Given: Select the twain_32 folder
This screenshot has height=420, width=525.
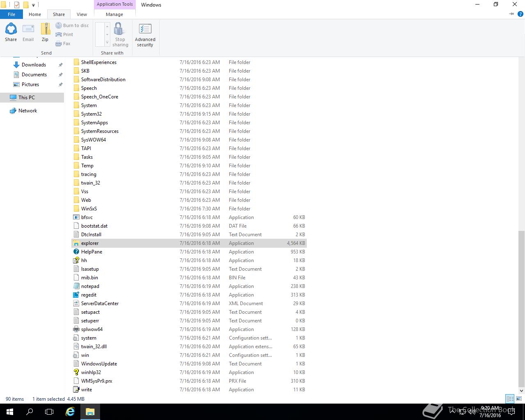Looking at the screenshot, I should pyautogui.click(x=189, y=183).
